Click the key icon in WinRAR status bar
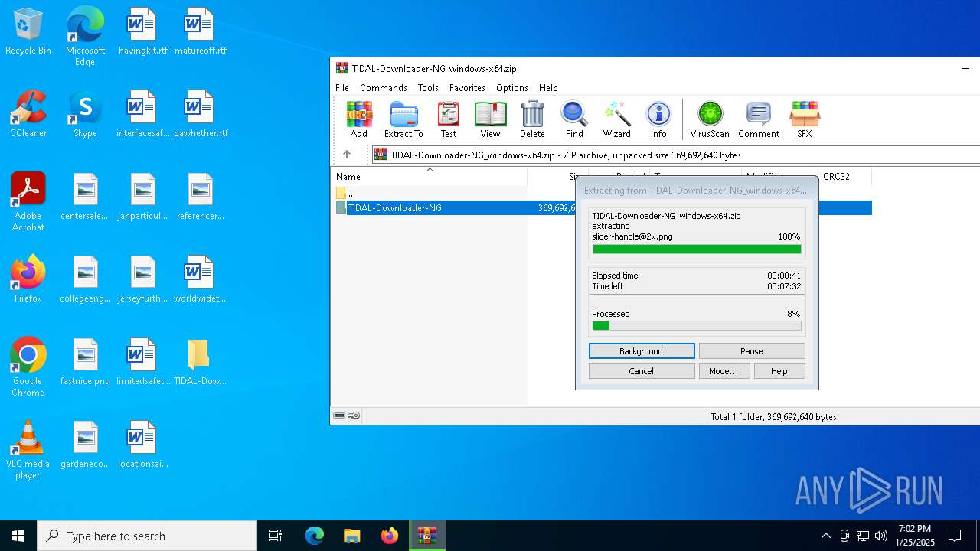 [x=354, y=416]
